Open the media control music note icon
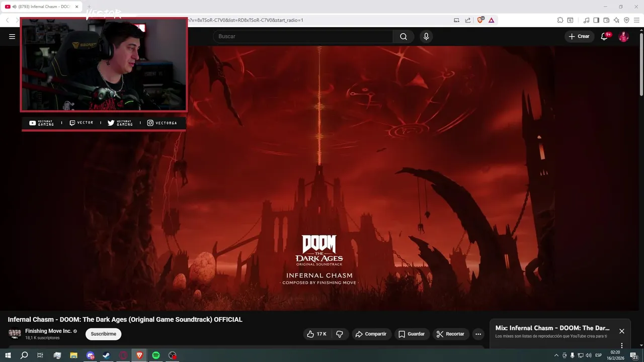 (586, 20)
